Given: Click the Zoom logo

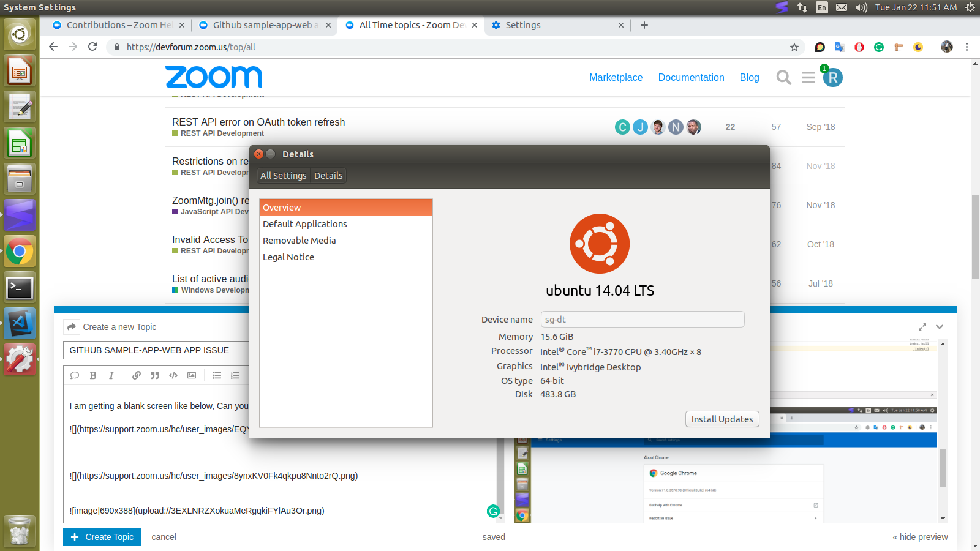Looking at the screenshot, I should 214,77.
